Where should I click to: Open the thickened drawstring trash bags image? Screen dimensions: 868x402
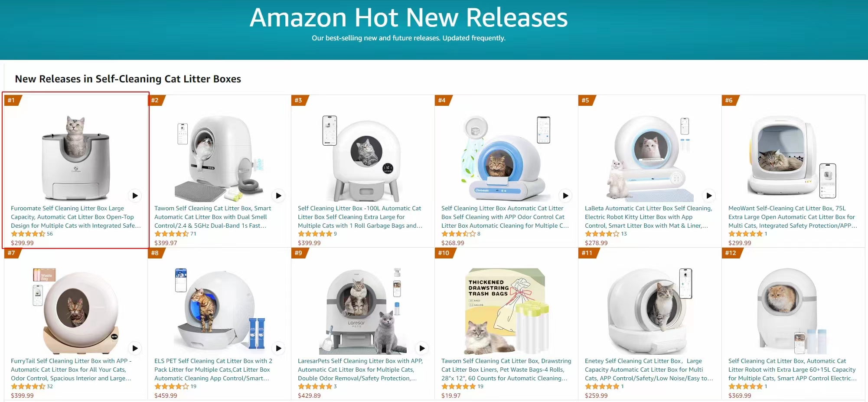506,311
